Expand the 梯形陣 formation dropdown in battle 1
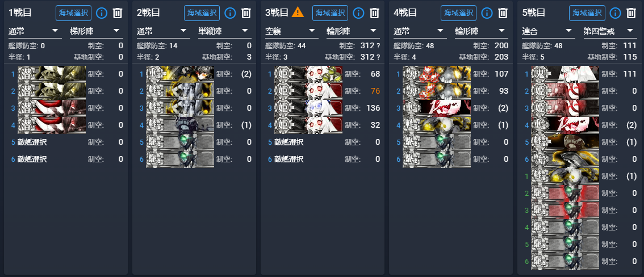This screenshot has height=277, width=644. point(97,31)
